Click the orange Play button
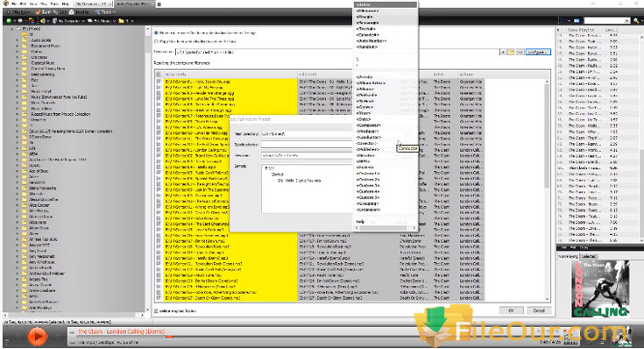644x349 pixels. [x=37, y=337]
